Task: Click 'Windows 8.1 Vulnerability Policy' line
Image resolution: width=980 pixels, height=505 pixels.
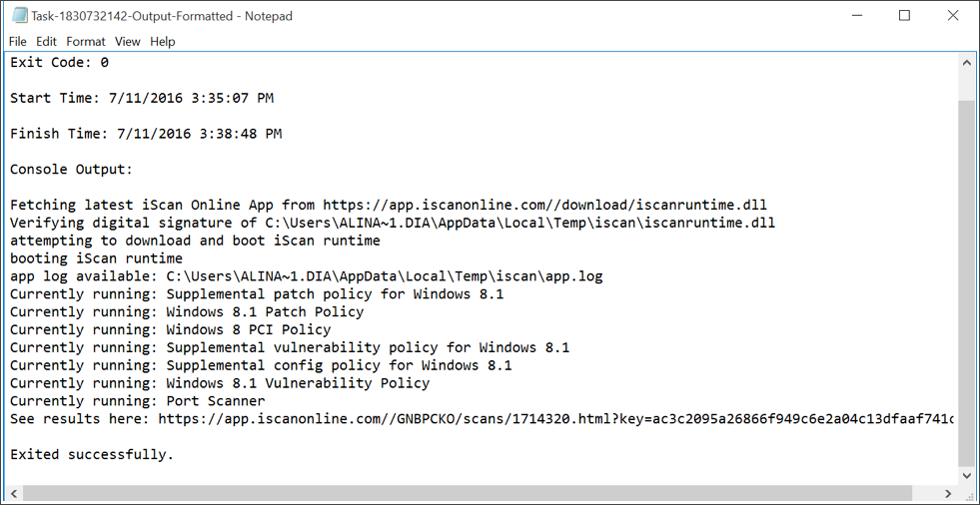Action: (220, 382)
